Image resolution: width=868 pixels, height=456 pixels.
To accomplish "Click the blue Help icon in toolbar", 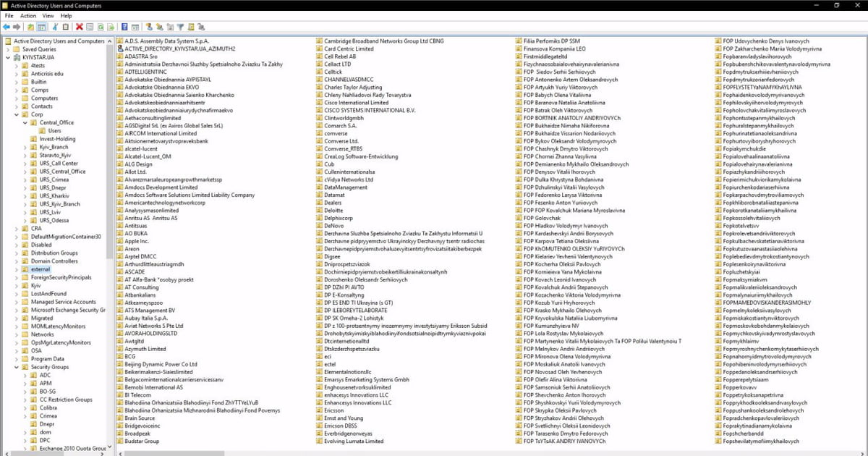I will (124, 27).
